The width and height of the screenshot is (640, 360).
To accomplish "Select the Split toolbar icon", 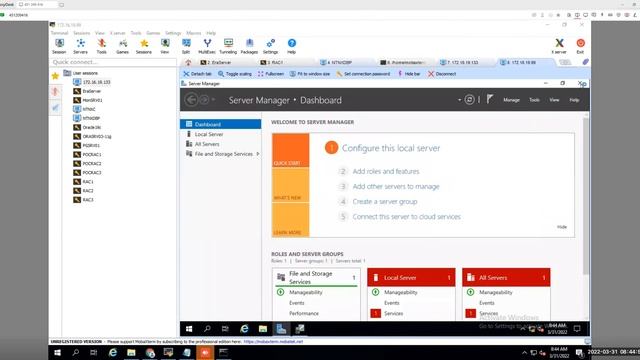I will coord(186,46).
